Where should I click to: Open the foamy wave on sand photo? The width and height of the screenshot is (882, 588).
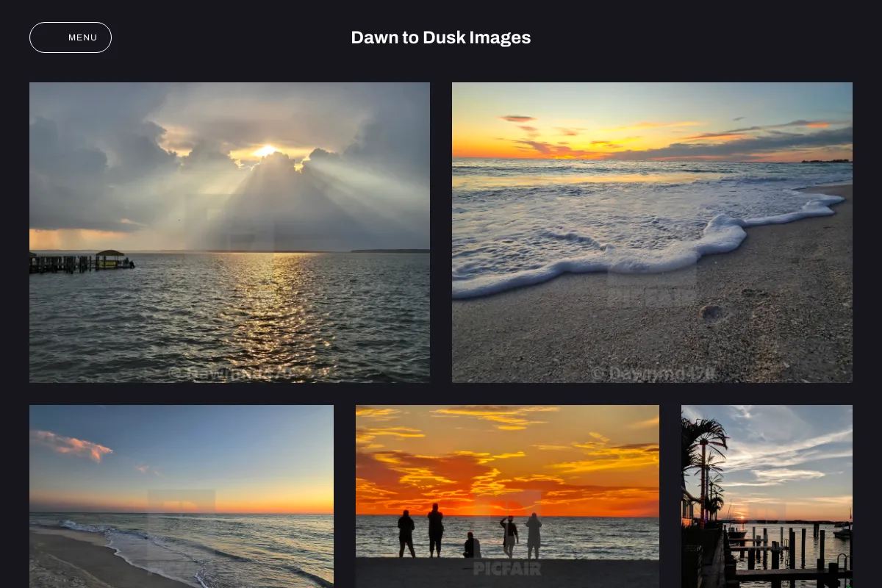click(x=652, y=232)
